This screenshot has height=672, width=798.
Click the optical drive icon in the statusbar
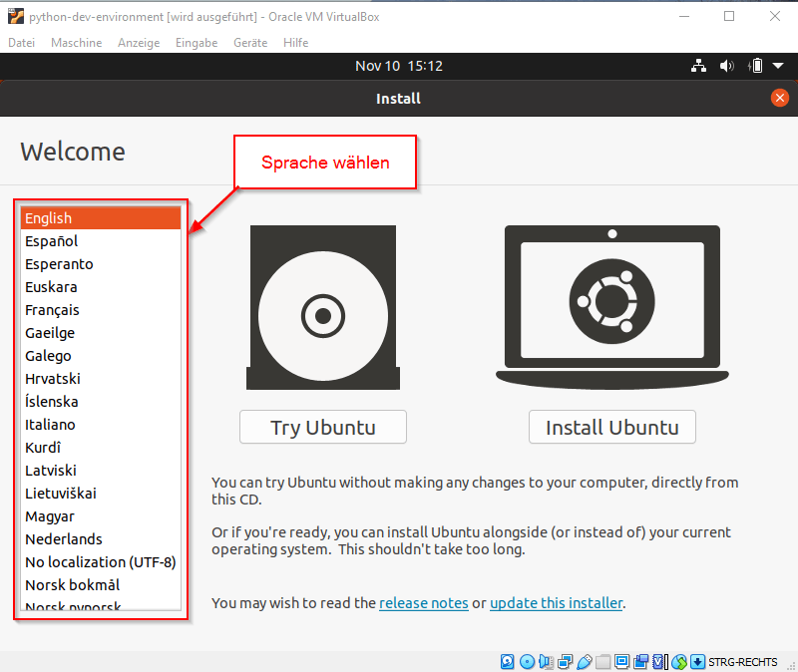pyautogui.click(x=526, y=661)
